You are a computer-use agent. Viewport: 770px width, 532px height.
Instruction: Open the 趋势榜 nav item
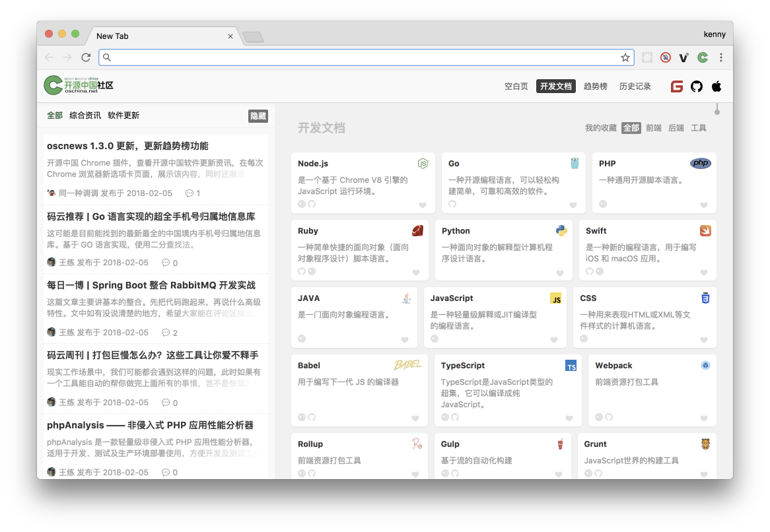(x=595, y=86)
